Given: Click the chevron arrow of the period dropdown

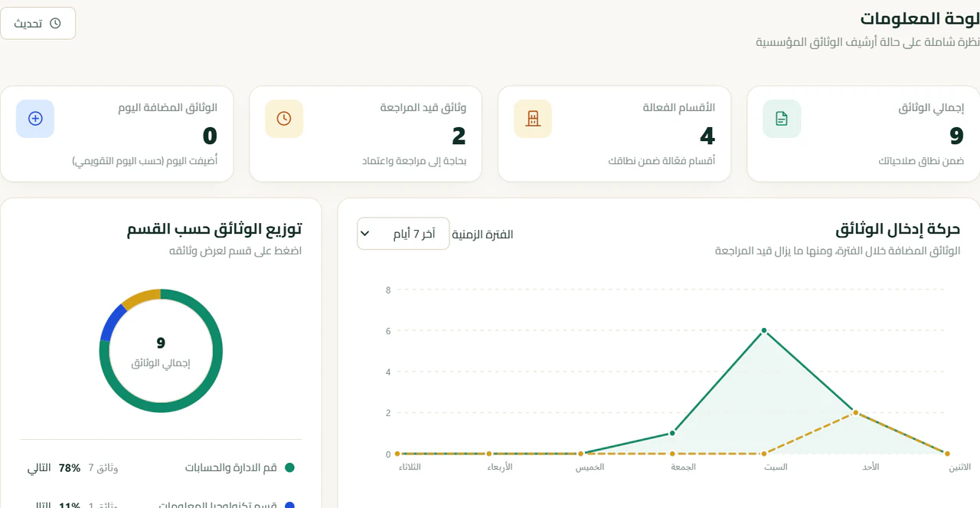Looking at the screenshot, I should [x=365, y=234].
